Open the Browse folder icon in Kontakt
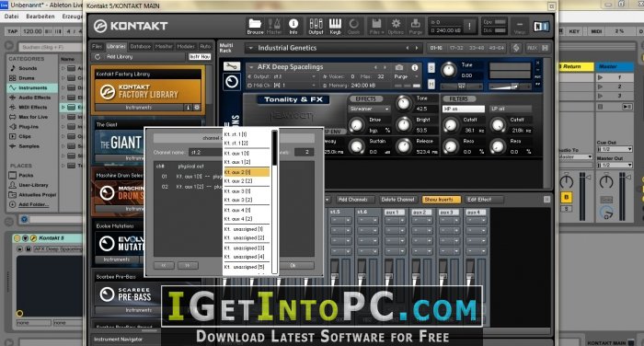Image resolution: width=644 pixels, height=346 pixels. pyautogui.click(x=255, y=26)
